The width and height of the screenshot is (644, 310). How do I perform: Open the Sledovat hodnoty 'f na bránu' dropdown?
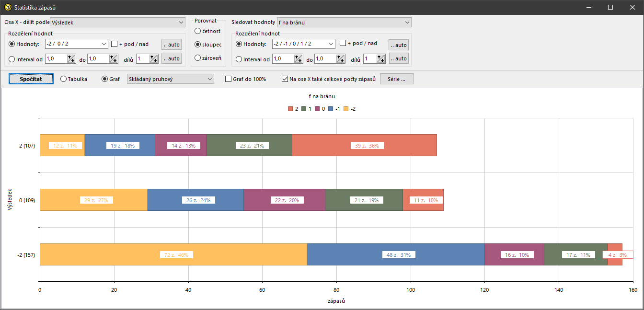[x=344, y=22]
